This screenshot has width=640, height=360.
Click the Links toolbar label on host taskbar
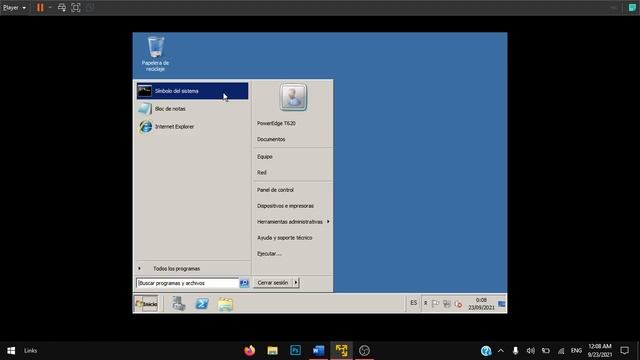tap(31, 351)
